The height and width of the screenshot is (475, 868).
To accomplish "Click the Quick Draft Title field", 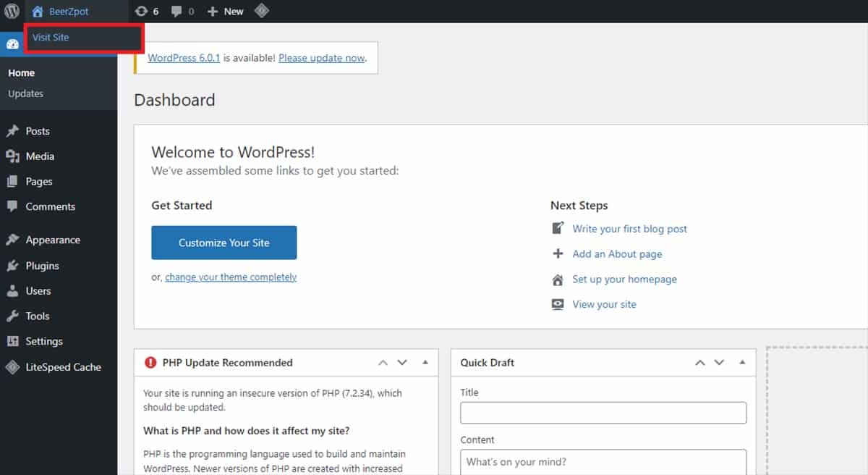I will click(603, 413).
